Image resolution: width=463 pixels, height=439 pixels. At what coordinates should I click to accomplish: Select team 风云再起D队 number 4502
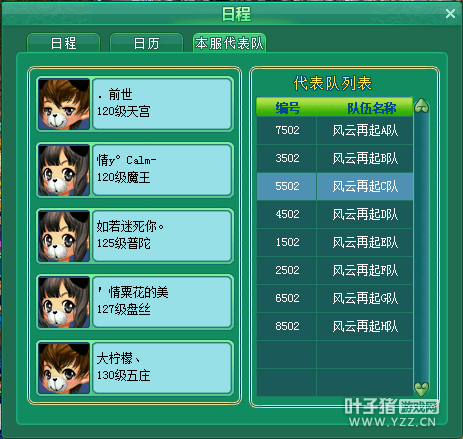tap(335, 214)
